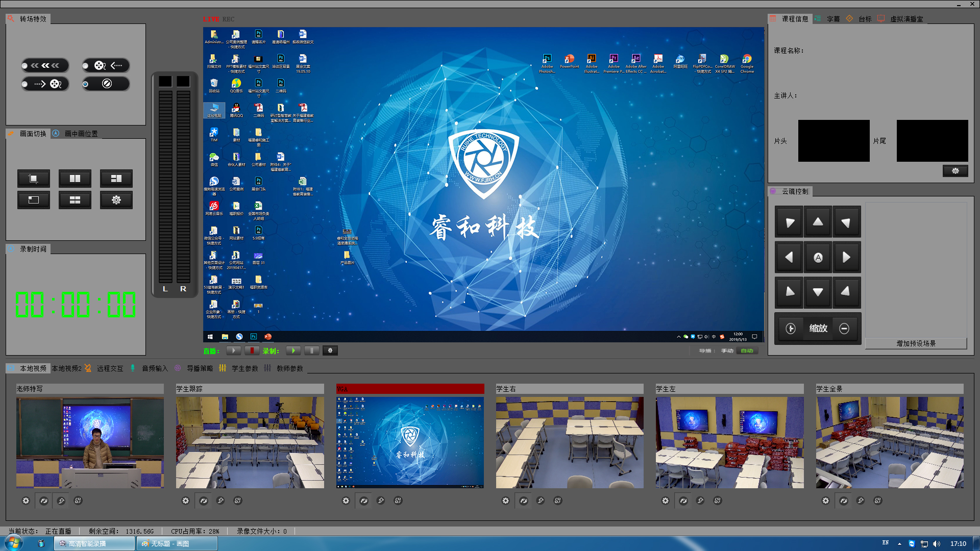Viewport: 980px width, 551px height.
Task: Select the 学生左 camera preview
Action: click(x=730, y=442)
